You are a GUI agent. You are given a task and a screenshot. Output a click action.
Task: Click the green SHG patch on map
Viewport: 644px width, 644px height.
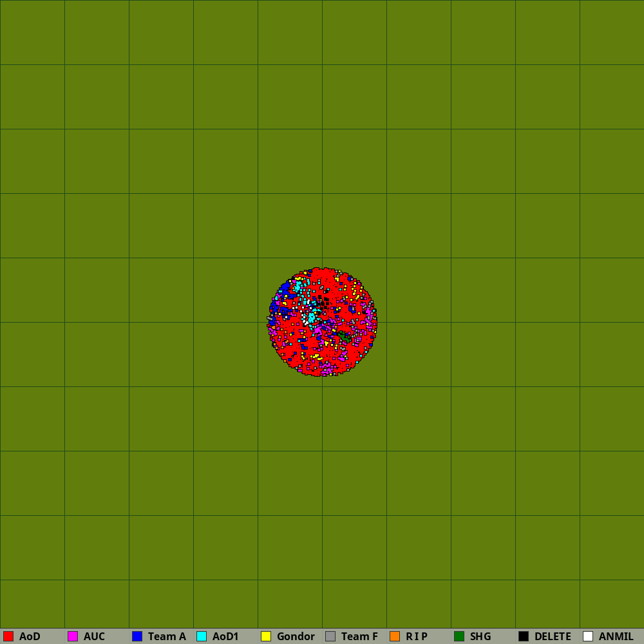[x=345, y=336]
